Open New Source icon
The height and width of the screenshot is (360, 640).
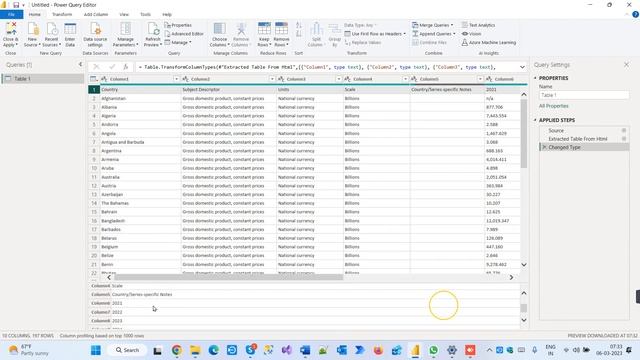[x=32, y=29]
